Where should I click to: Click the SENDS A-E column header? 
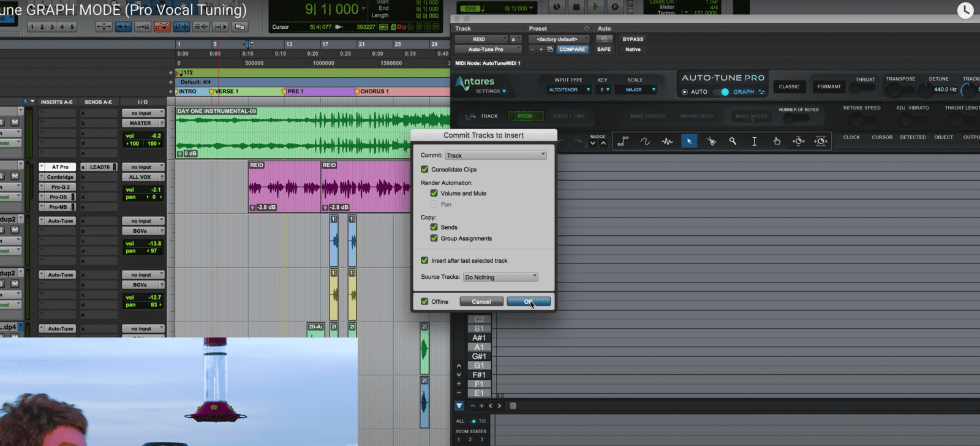[x=98, y=102]
